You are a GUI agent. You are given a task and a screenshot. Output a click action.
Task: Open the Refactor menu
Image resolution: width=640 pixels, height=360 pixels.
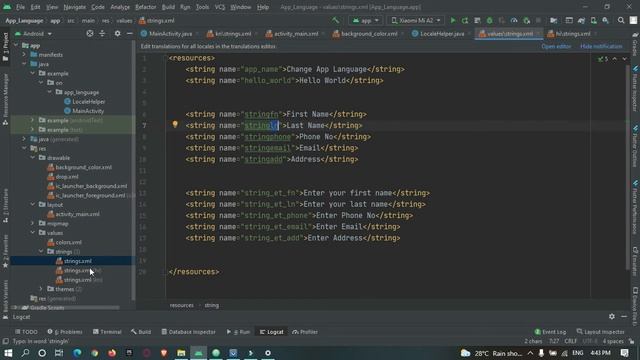145,7
